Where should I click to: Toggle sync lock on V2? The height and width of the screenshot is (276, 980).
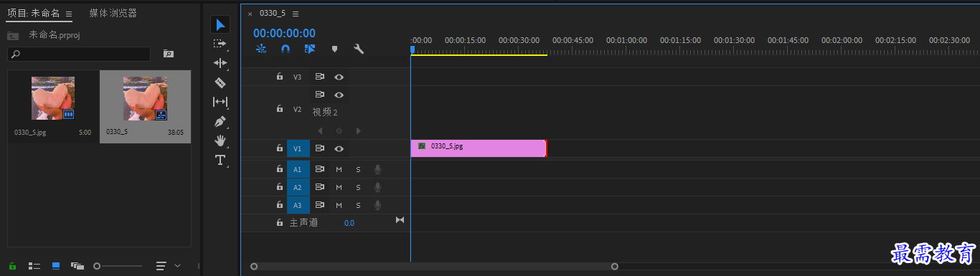(320, 95)
